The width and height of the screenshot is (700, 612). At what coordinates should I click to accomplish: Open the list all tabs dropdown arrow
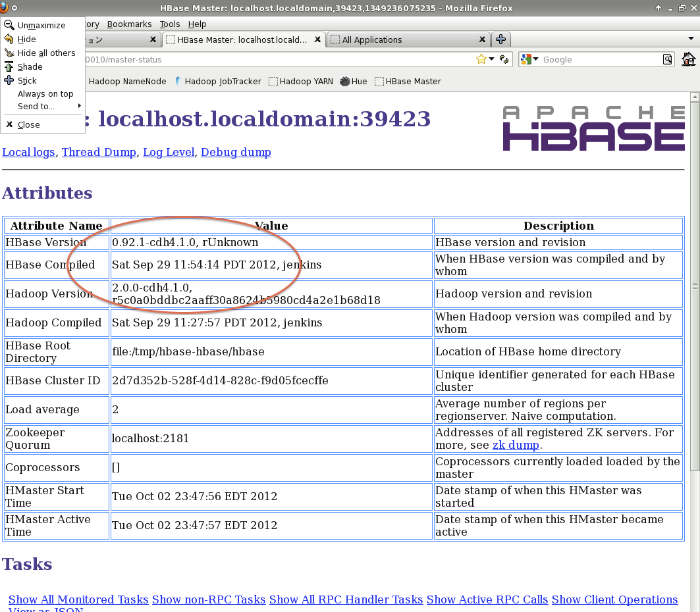point(691,39)
